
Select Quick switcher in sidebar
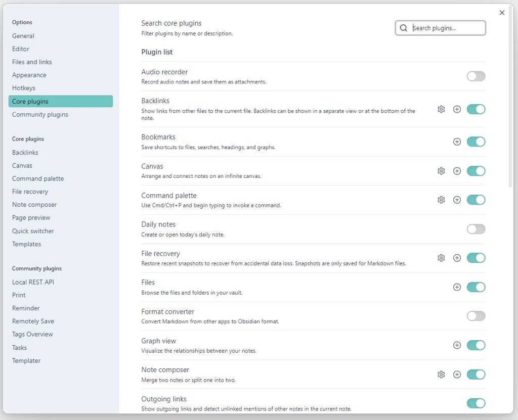(33, 231)
